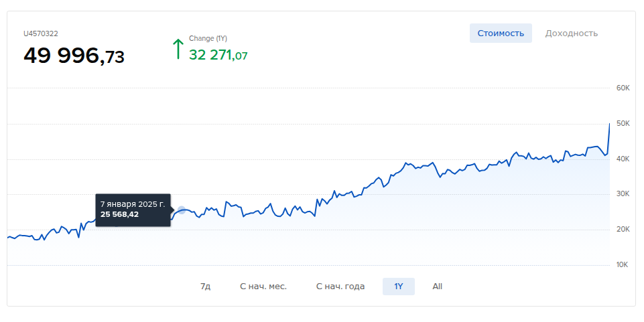Click the chart's final peak at right edge

pyautogui.click(x=609, y=125)
